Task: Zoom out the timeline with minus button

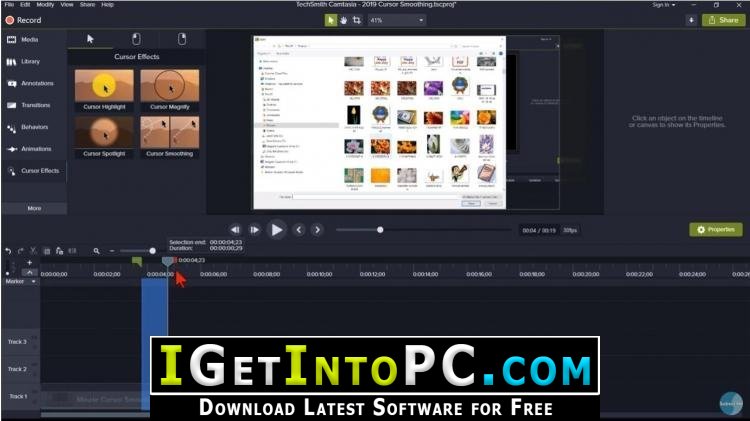Action: 112,251
